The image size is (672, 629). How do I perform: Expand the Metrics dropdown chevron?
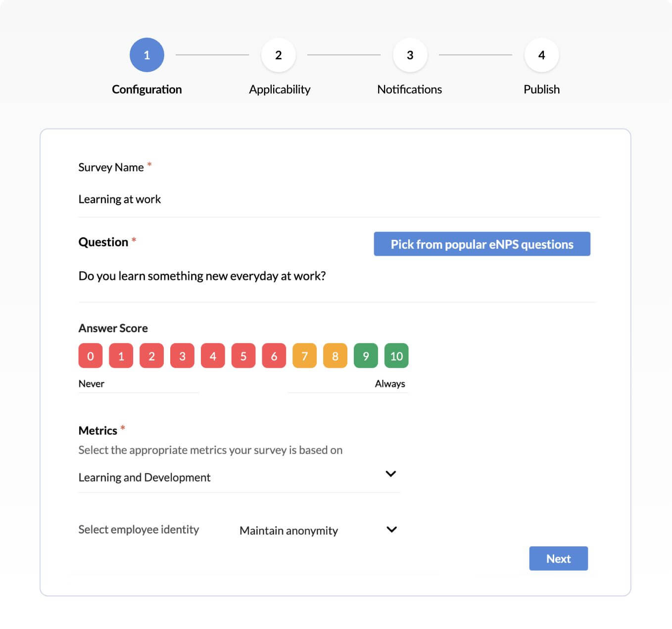tap(390, 474)
